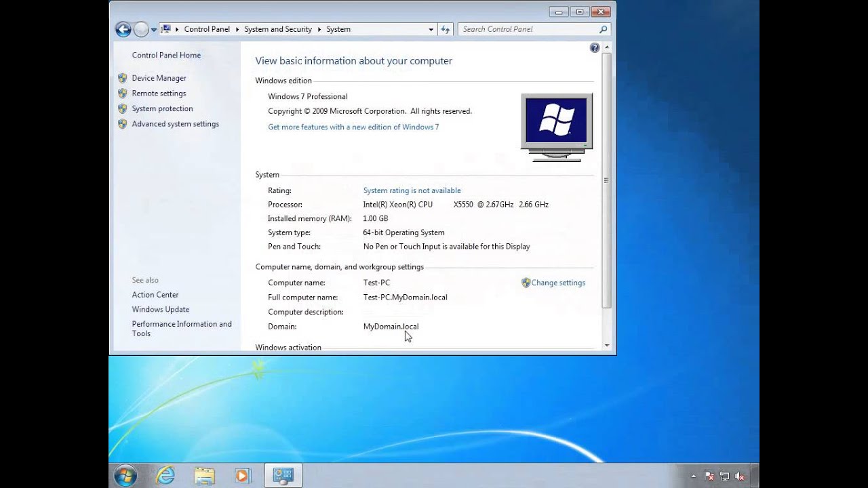Viewport: 868px width, 488px height.
Task: Close the System window
Action: pyautogui.click(x=601, y=12)
